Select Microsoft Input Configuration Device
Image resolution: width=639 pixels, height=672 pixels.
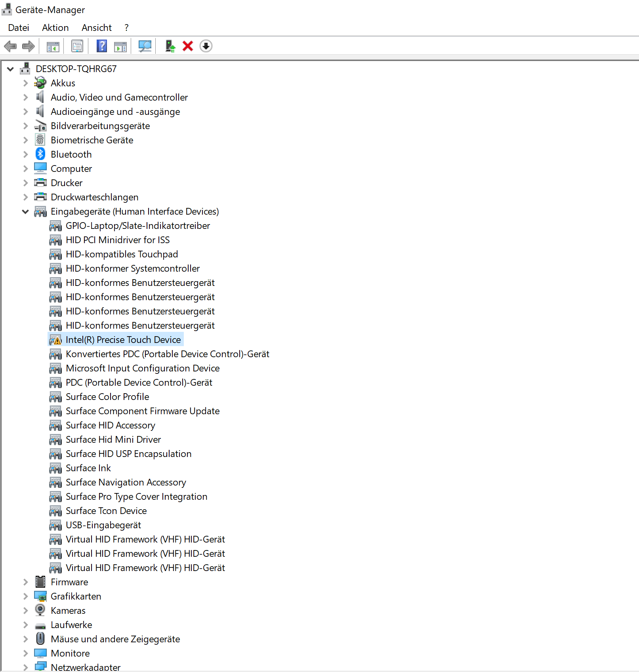(x=143, y=368)
